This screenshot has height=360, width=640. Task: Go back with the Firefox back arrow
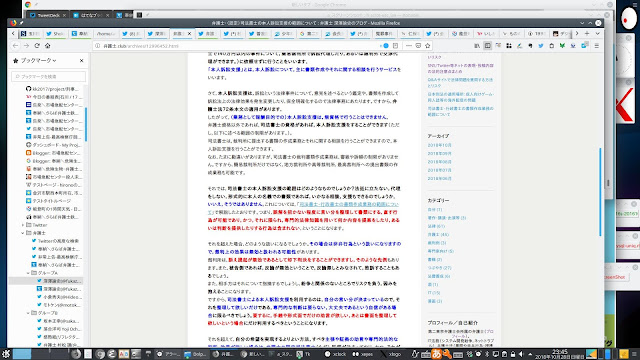click(16, 46)
